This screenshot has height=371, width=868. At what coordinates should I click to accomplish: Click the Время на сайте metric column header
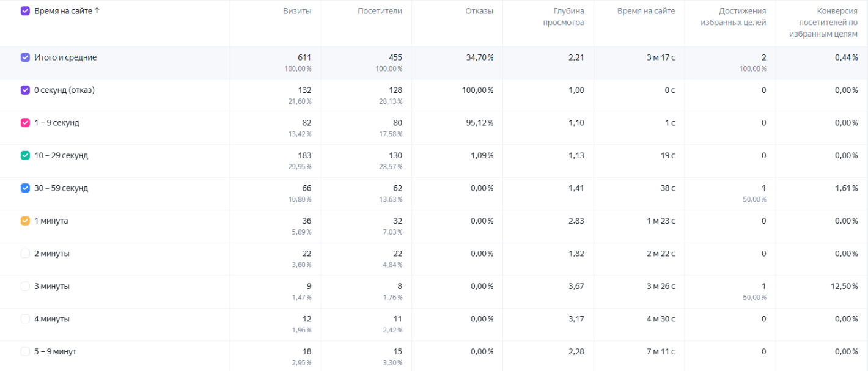point(646,11)
